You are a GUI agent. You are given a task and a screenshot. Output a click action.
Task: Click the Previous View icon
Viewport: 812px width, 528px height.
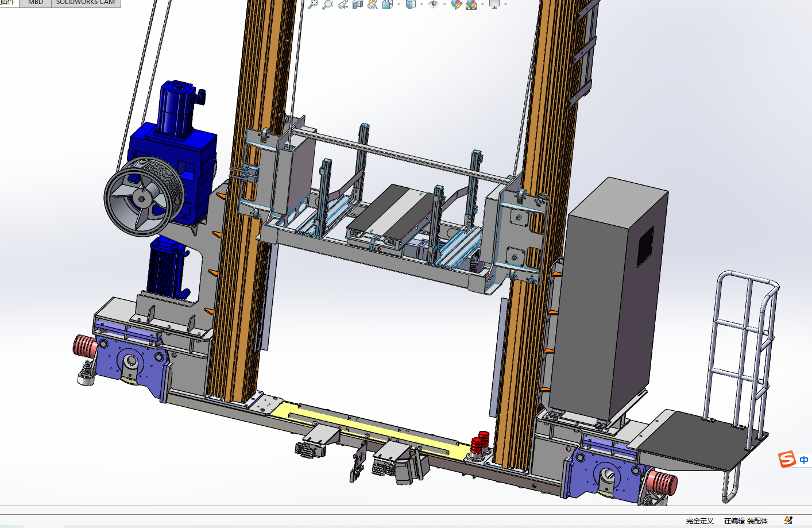pos(343,3)
